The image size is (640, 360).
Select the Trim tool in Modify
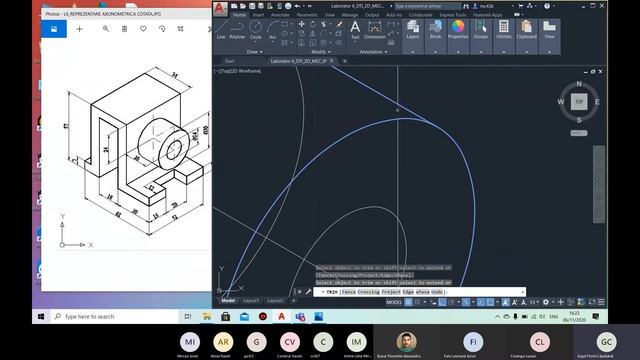pyautogui.click(x=324, y=24)
